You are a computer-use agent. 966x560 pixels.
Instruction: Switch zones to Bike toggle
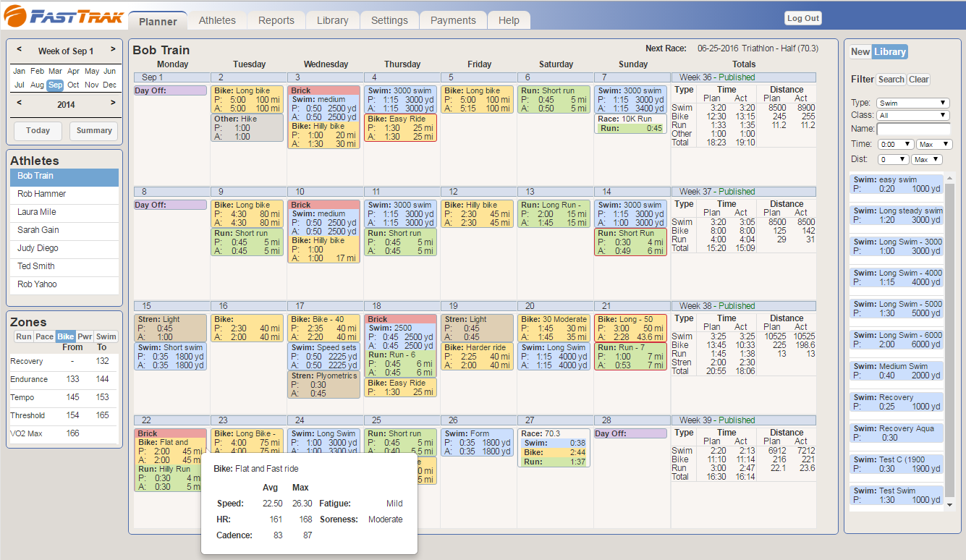tap(66, 336)
